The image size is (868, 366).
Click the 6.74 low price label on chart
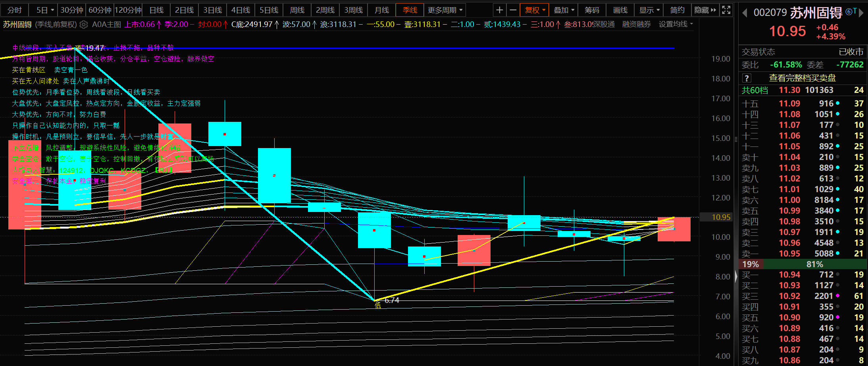(392, 301)
